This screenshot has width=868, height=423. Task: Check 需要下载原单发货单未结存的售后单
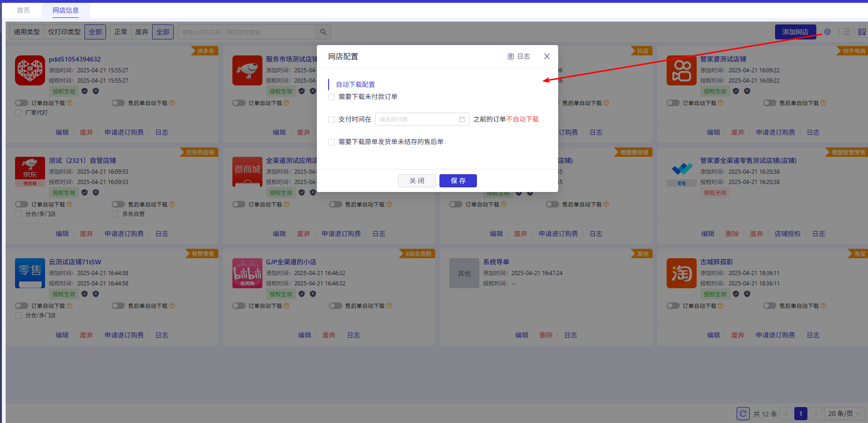[x=331, y=142]
